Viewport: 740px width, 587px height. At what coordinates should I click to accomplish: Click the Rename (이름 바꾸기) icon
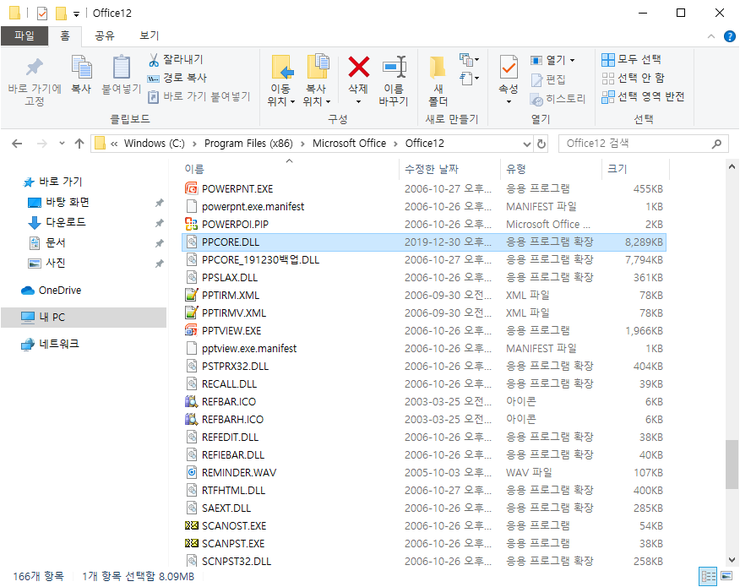393,68
